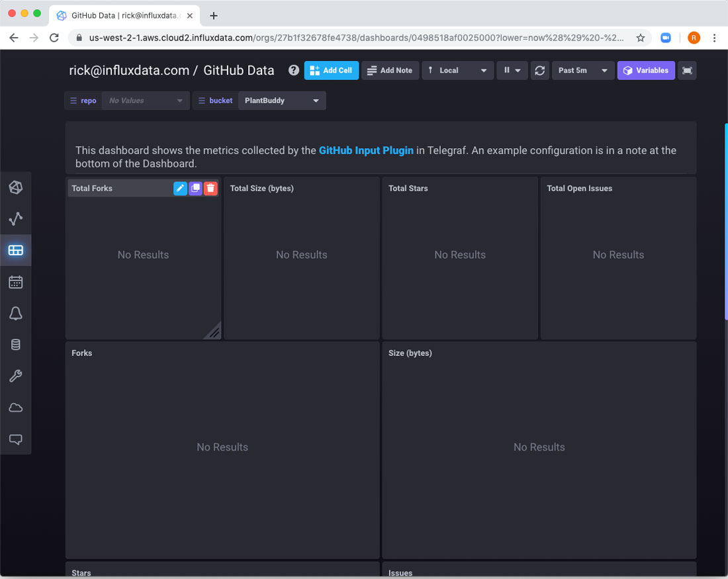Image resolution: width=728 pixels, height=579 pixels.
Task: Open Alerts via the sidebar bell icon
Action: (16, 314)
